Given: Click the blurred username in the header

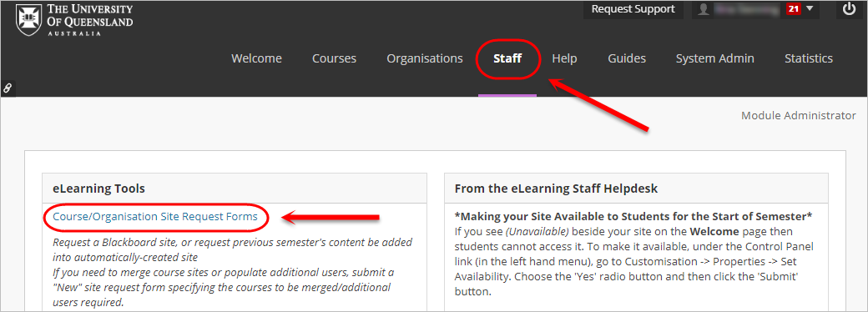Looking at the screenshot, I should click(x=747, y=9).
